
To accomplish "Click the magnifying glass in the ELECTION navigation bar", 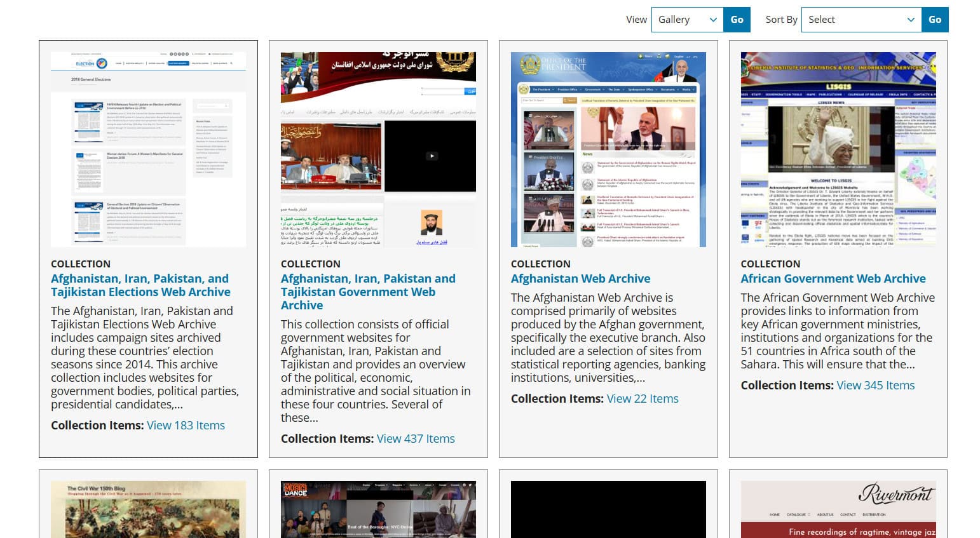I will click(x=231, y=64).
